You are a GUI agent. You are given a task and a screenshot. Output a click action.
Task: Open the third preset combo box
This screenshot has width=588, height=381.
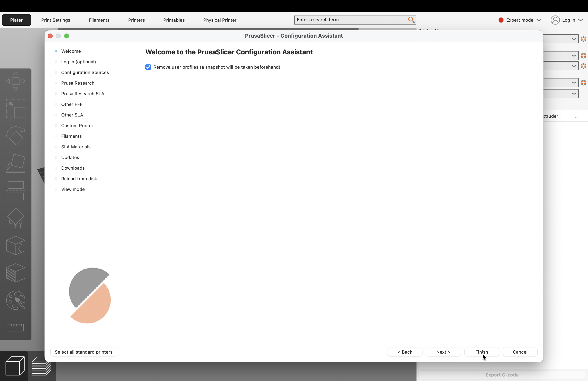[561, 66]
